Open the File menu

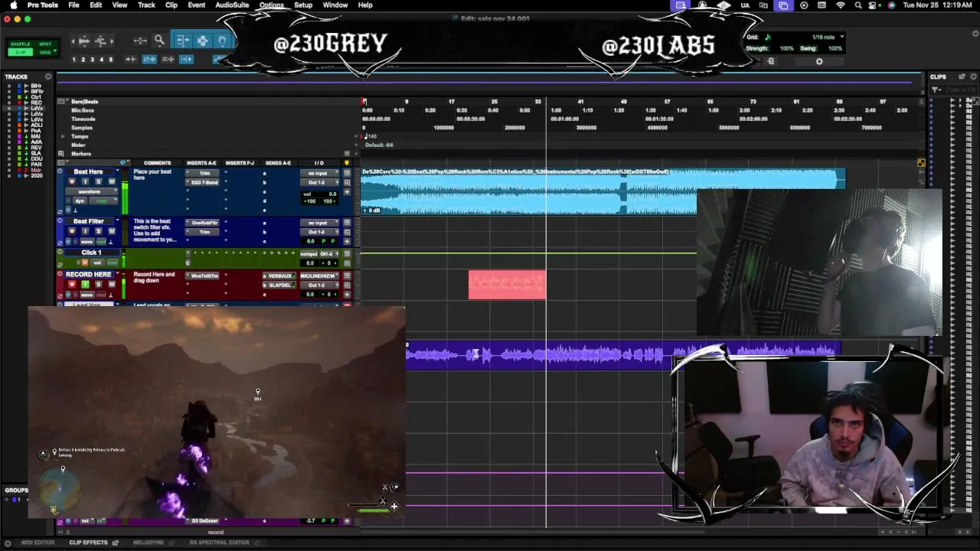[x=73, y=5]
